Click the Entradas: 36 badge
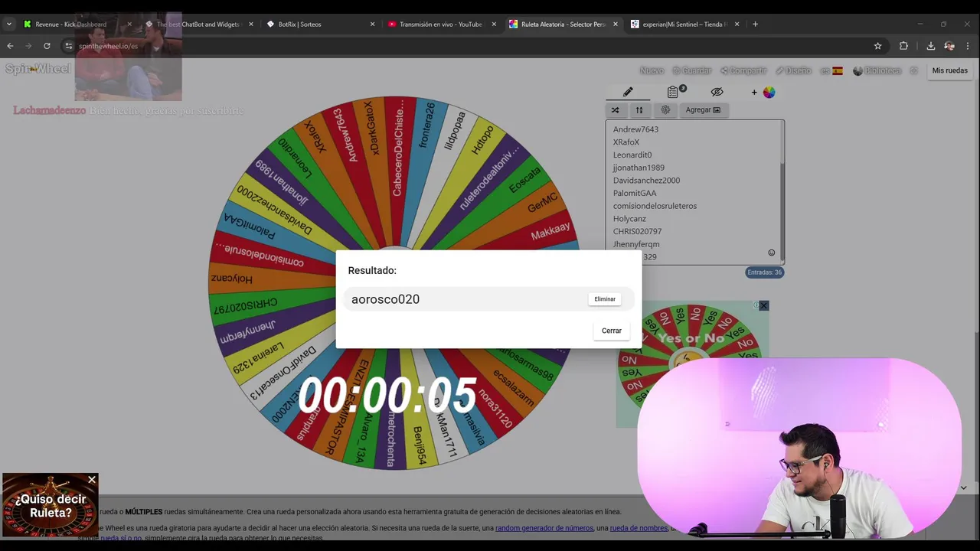The image size is (980, 551). click(x=764, y=272)
